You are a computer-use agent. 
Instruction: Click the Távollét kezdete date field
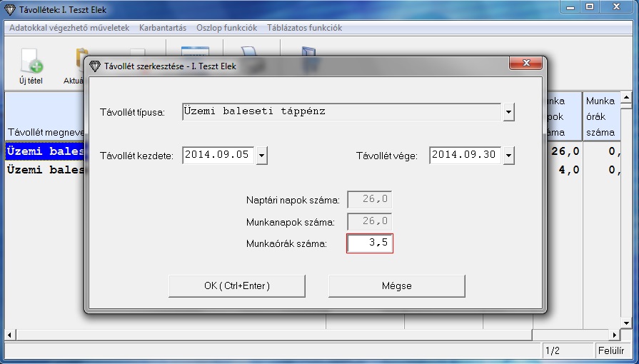(x=218, y=156)
